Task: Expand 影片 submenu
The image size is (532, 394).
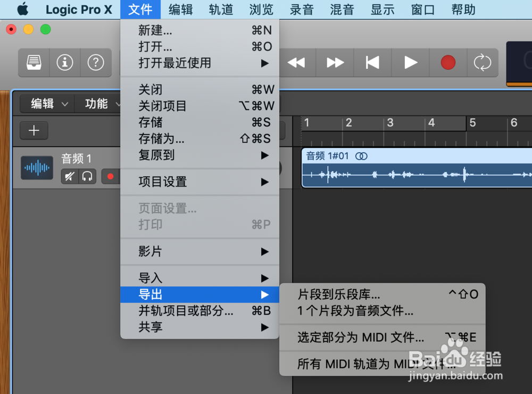Action: pos(200,252)
